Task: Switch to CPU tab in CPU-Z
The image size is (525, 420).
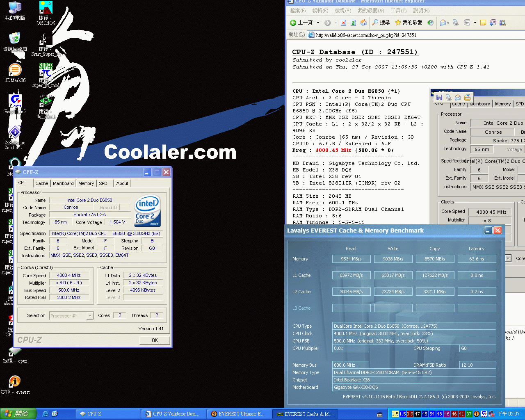Action: pyautogui.click(x=23, y=183)
